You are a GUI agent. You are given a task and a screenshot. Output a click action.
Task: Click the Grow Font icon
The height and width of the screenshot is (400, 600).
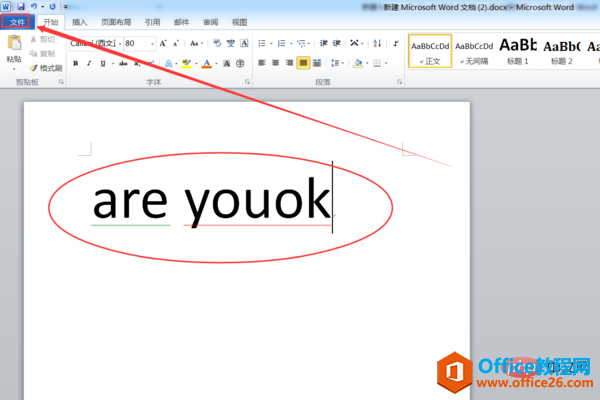(163, 43)
